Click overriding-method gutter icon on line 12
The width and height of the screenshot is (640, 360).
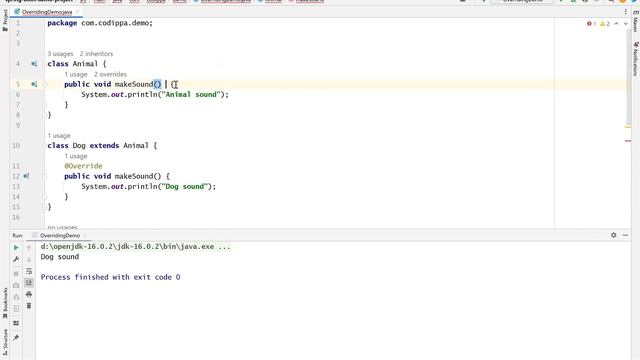[26, 176]
